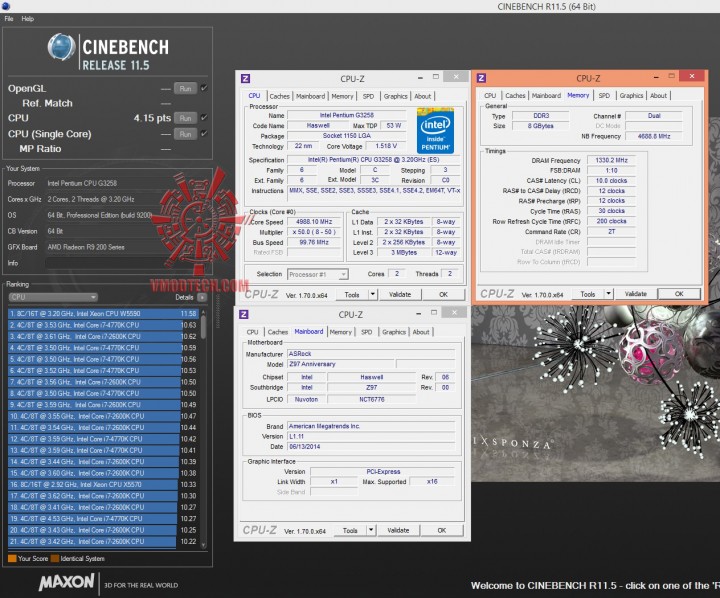
Task: Close the CPU-Z Mainboard window
Action: (454, 313)
